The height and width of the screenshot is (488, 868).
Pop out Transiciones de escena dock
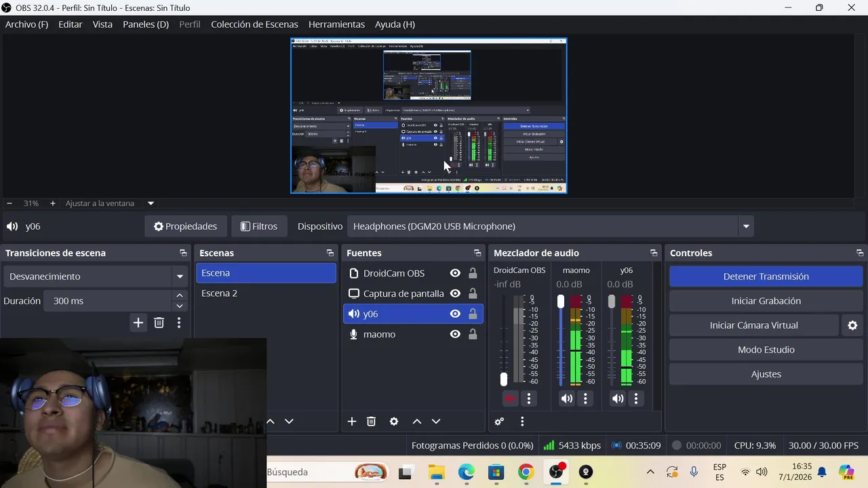pos(183,253)
